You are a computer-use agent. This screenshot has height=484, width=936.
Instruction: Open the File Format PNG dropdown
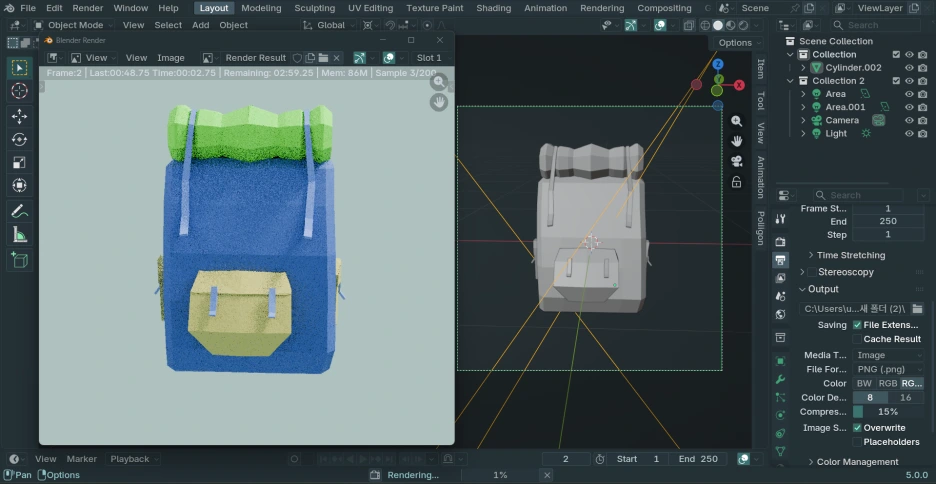pos(888,369)
